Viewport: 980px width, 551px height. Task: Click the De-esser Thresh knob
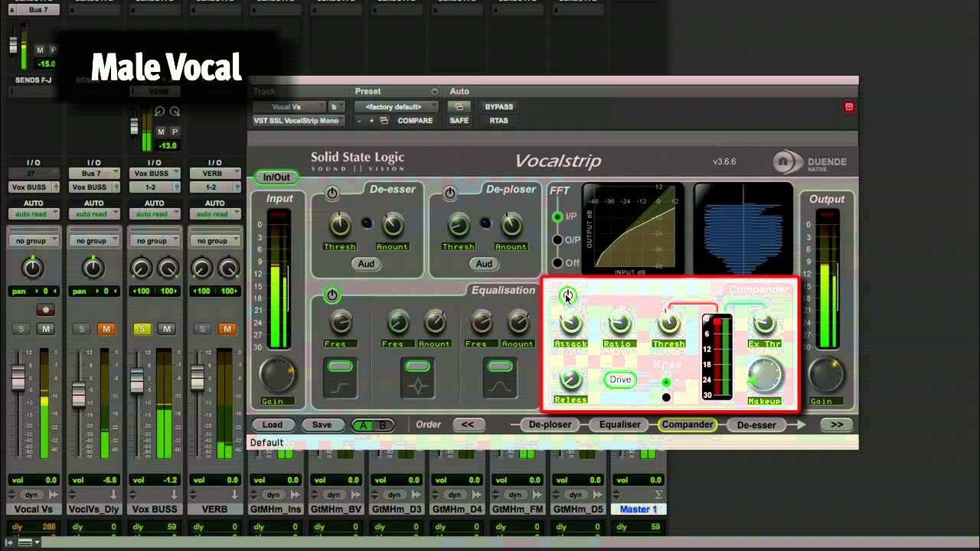[340, 225]
